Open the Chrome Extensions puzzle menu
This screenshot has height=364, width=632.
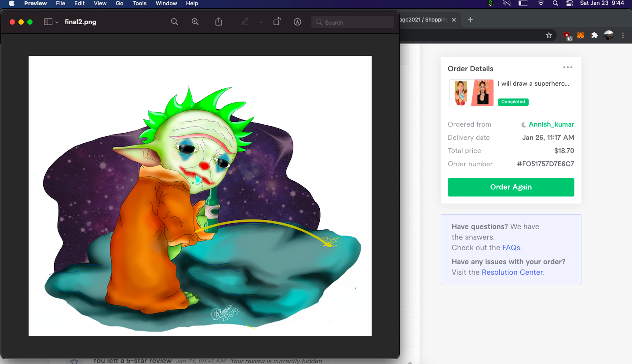(595, 35)
